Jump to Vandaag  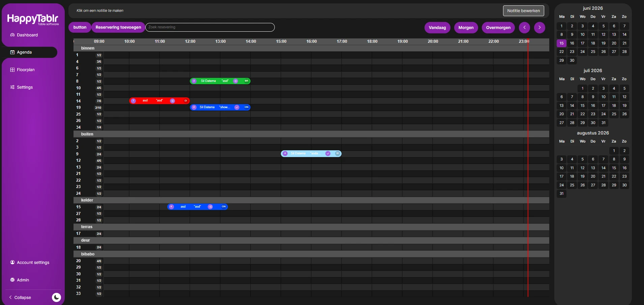point(437,28)
